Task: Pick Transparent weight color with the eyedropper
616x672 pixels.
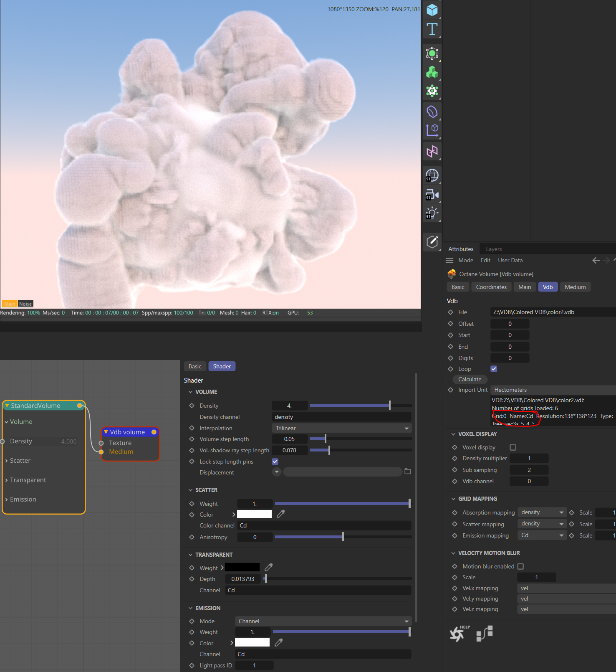Action: (x=269, y=567)
